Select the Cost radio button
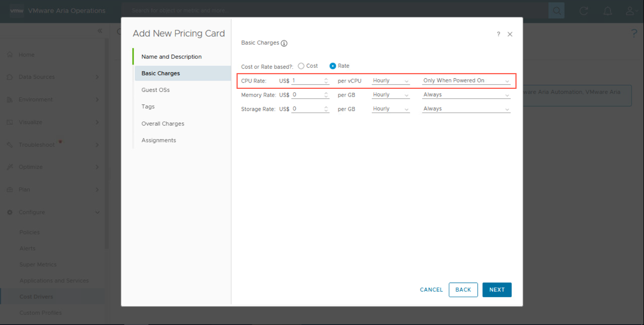This screenshot has width=644, height=325. point(301,66)
